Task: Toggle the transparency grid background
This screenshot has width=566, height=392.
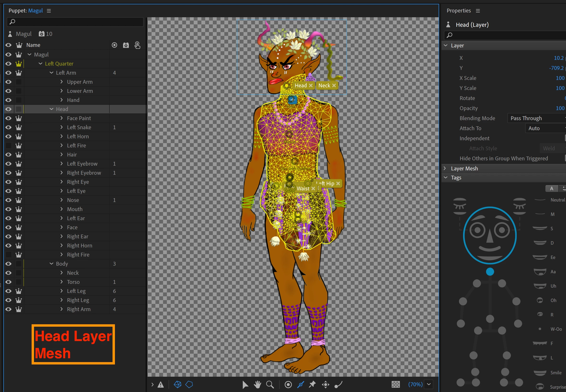Action: (x=396, y=384)
